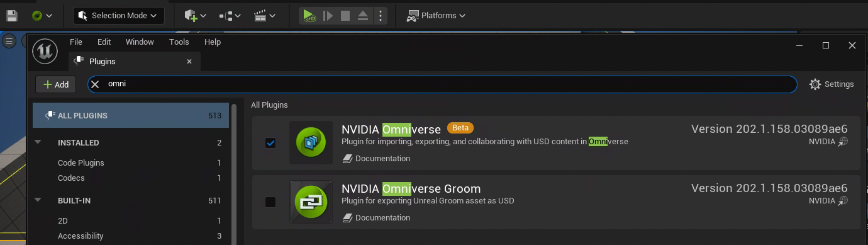This screenshot has height=245, width=868.
Task: Select the BUILT-IN category label
Action: pos(74,201)
